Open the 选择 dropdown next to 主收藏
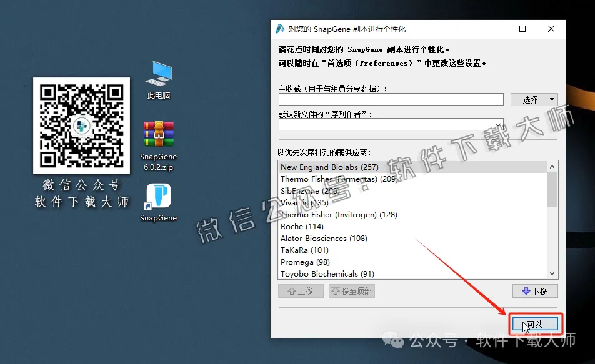This screenshot has height=364, width=595. (534, 99)
